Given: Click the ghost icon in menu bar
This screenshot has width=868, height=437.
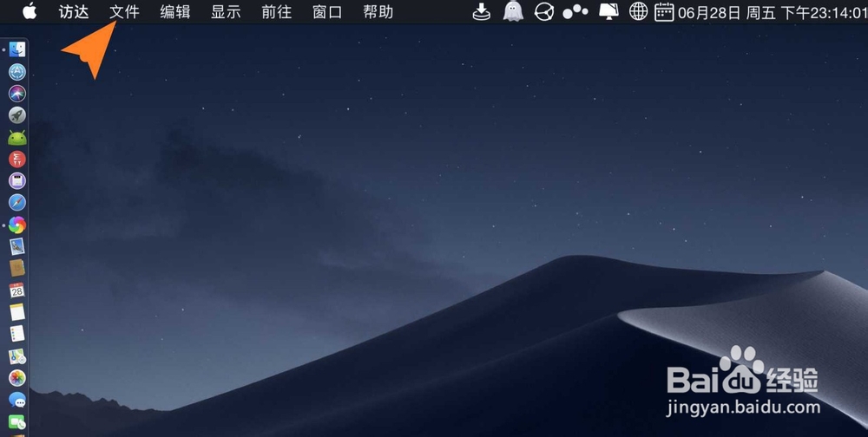Looking at the screenshot, I should (x=513, y=11).
